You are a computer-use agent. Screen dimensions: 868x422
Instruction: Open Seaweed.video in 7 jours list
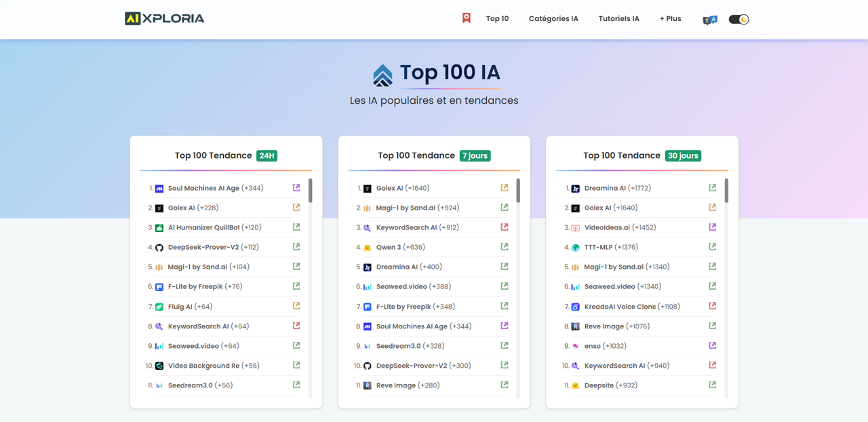[x=402, y=286]
